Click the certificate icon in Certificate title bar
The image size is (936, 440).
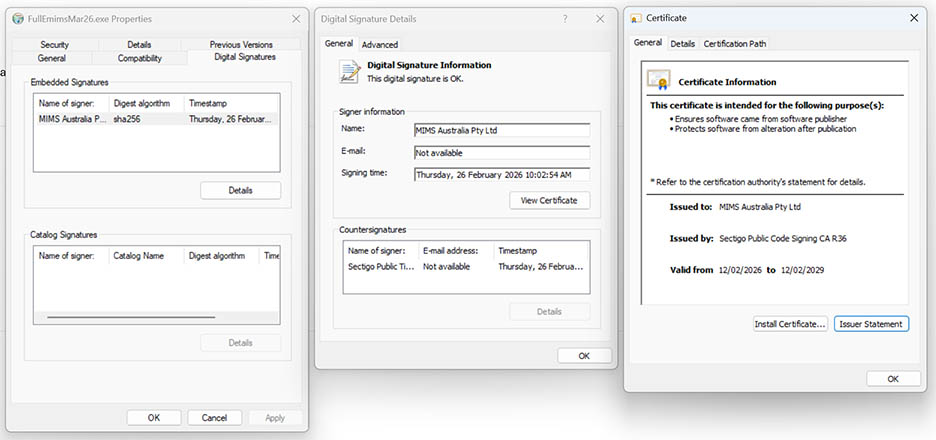(636, 18)
